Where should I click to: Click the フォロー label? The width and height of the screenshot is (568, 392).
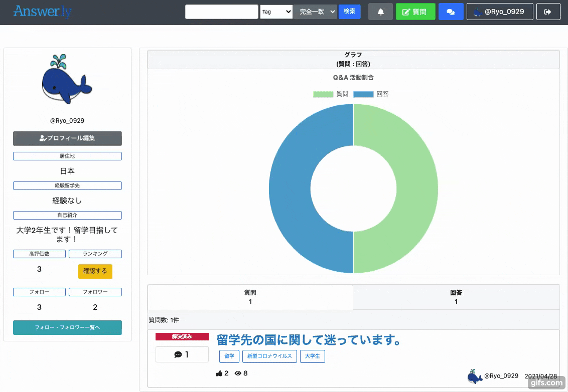(x=40, y=292)
